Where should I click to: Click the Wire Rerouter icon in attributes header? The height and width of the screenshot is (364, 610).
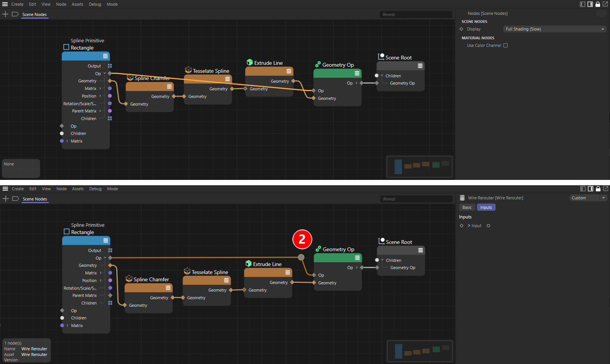coord(462,198)
